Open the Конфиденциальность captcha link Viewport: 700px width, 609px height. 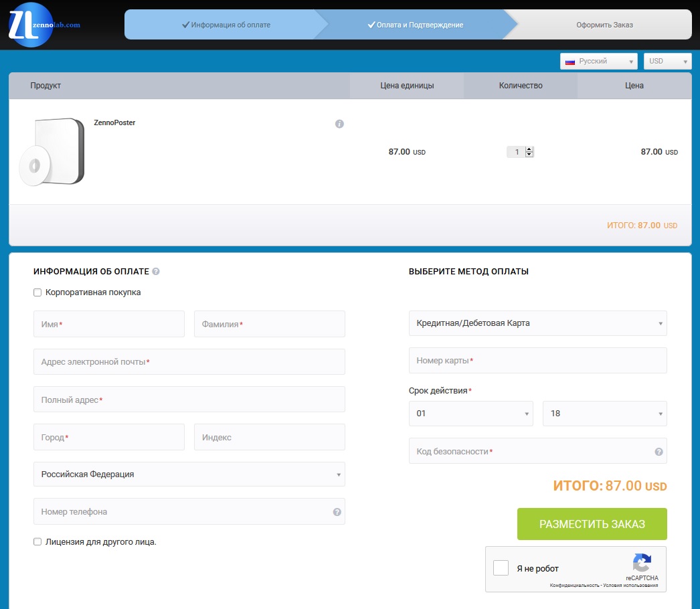click(x=574, y=586)
